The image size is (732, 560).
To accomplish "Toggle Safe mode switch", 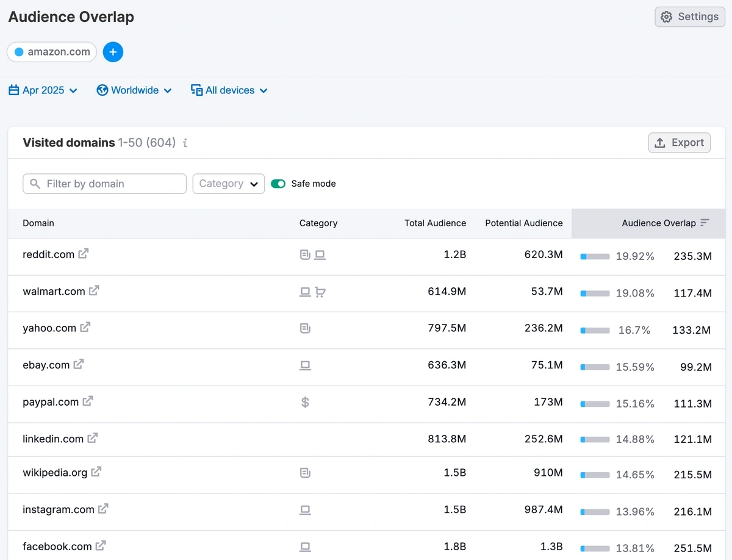I will tap(278, 184).
